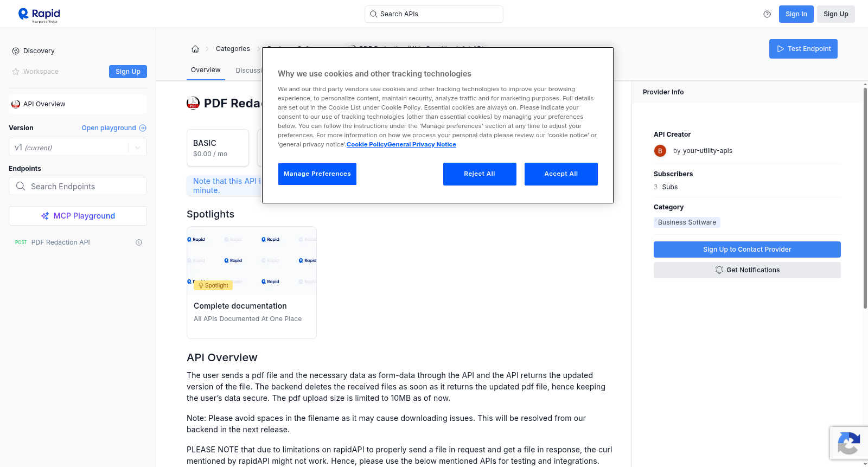Focus the Search APIs field
This screenshot has width=868, height=467.
tap(434, 14)
